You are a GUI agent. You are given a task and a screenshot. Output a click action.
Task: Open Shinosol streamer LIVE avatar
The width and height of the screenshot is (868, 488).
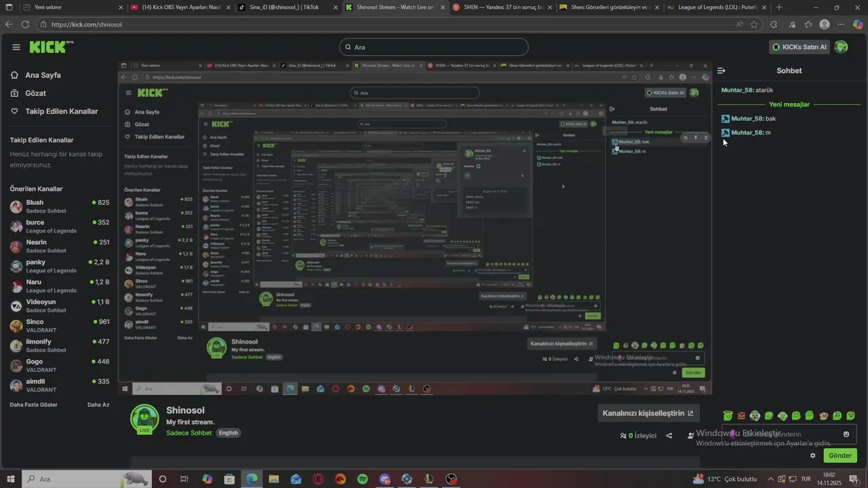coord(144,419)
